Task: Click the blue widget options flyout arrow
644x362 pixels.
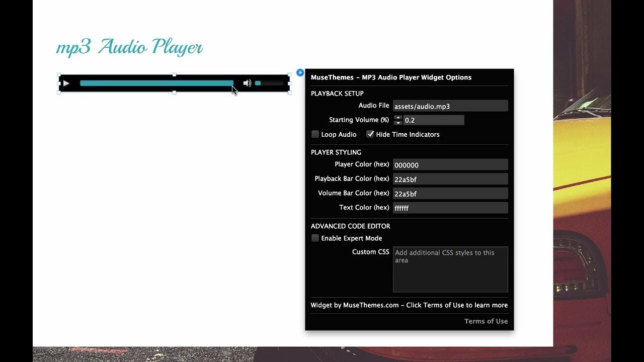Action: coord(300,72)
